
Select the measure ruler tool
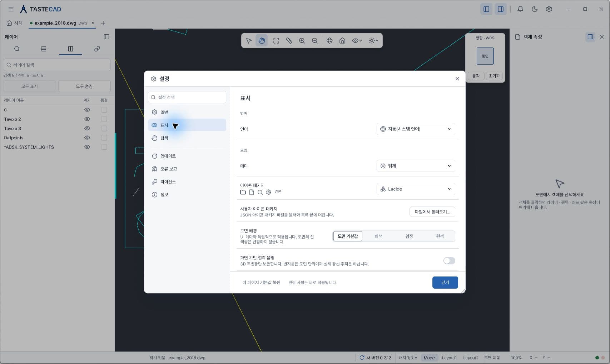pos(289,41)
